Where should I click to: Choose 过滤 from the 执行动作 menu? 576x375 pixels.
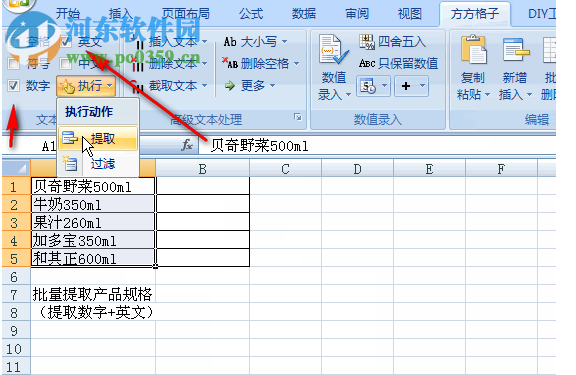click(98, 163)
